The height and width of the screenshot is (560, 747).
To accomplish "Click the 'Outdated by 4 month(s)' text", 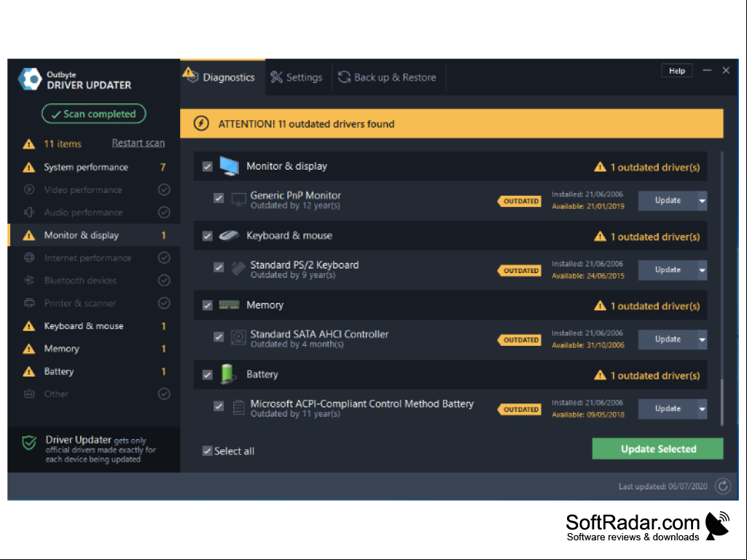I will coord(297,344).
